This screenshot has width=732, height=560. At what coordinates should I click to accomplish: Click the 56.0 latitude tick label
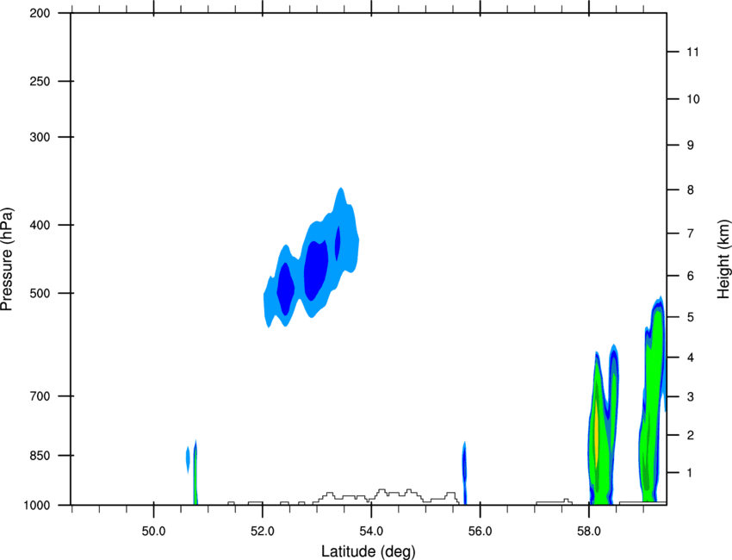click(480, 532)
